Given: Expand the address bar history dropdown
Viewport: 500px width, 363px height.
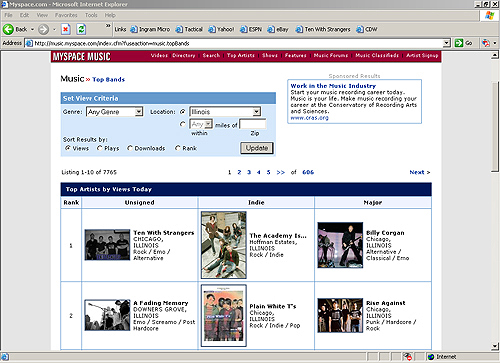Looking at the screenshot, I should [x=447, y=43].
